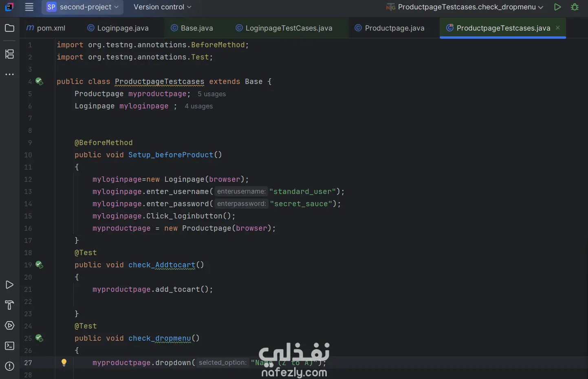The height and width of the screenshot is (379, 588).
Task: Click the @BeforeMethod annotation
Action: click(104, 143)
